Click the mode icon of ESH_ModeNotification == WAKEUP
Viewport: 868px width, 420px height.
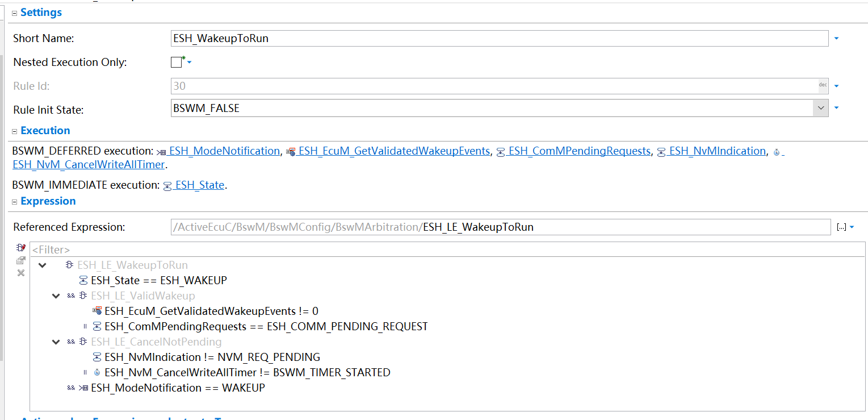coord(83,388)
